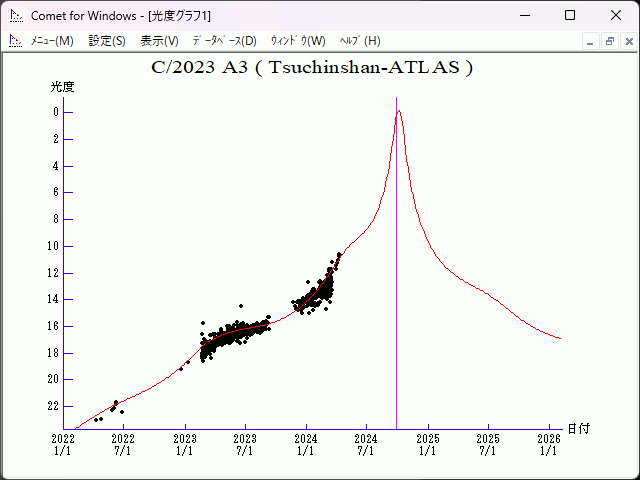Click the magenta perihelion vertical line
Viewport: 640px width, 480px height.
click(x=396, y=300)
